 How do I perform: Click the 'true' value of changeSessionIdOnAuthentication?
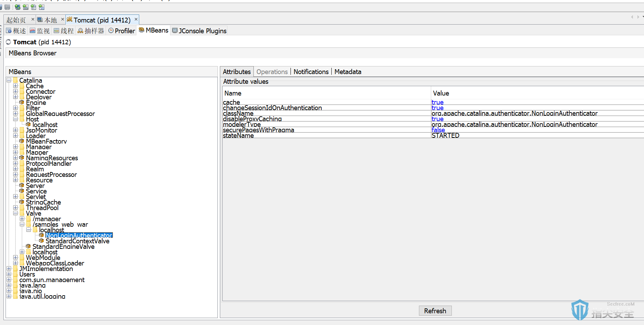point(437,108)
